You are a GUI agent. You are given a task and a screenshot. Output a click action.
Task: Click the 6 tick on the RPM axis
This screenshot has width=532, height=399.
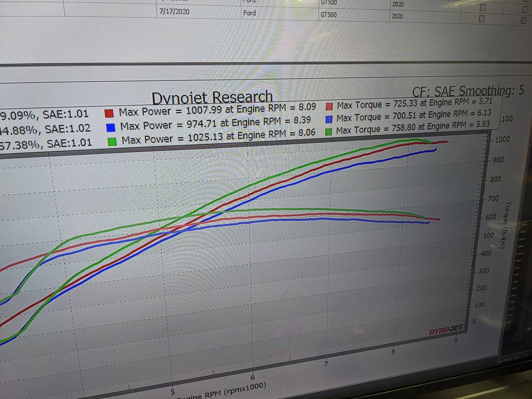253,377
